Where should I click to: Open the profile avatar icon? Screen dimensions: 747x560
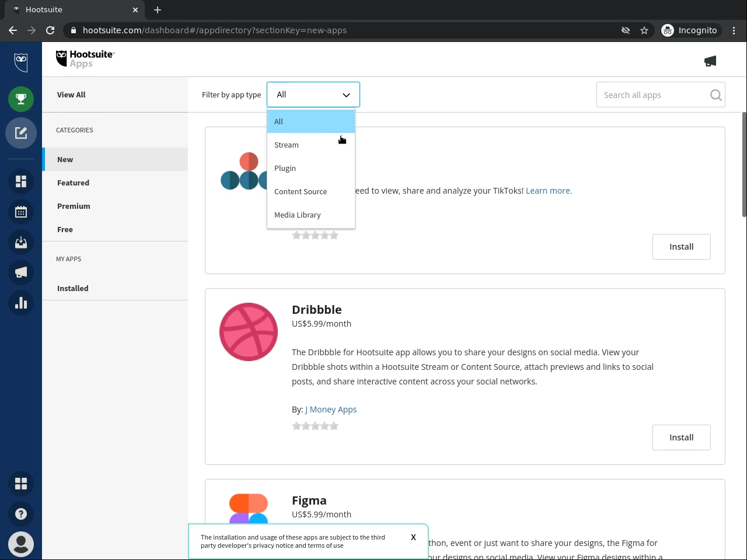point(21,544)
